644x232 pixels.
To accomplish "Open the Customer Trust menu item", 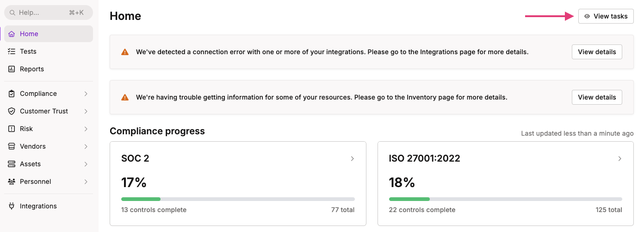I will pyautogui.click(x=49, y=111).
